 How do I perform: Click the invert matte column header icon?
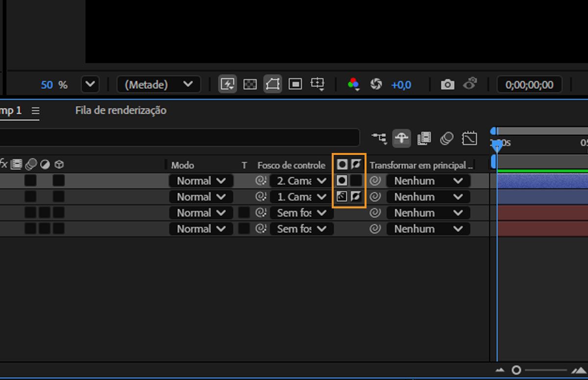coord(356,164)
